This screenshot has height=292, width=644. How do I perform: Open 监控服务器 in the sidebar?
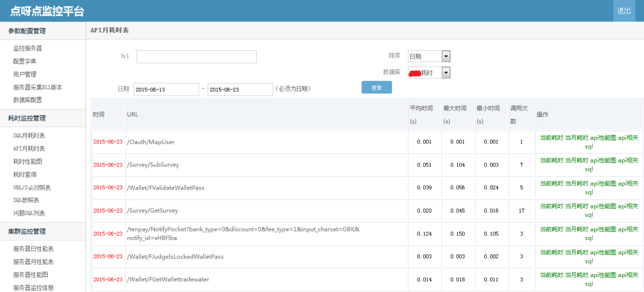click(x=27, y=48)
